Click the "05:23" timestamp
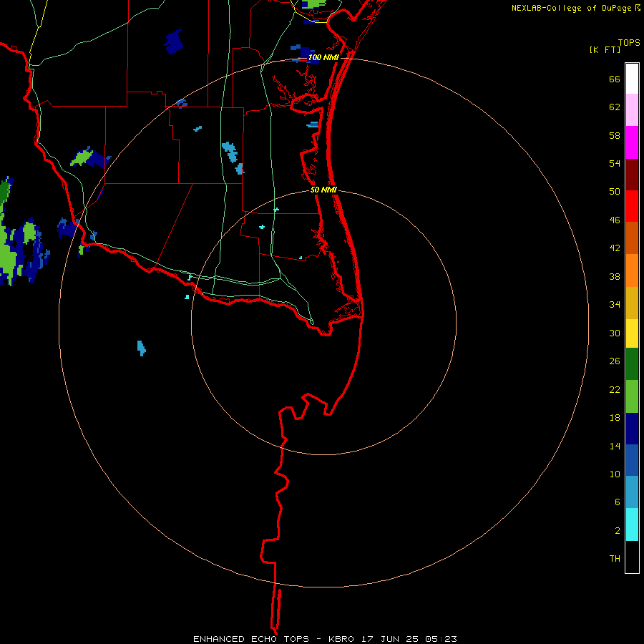The height and width of the screenshot is (644, 644). pyautogui.click(x=441, y=639)
